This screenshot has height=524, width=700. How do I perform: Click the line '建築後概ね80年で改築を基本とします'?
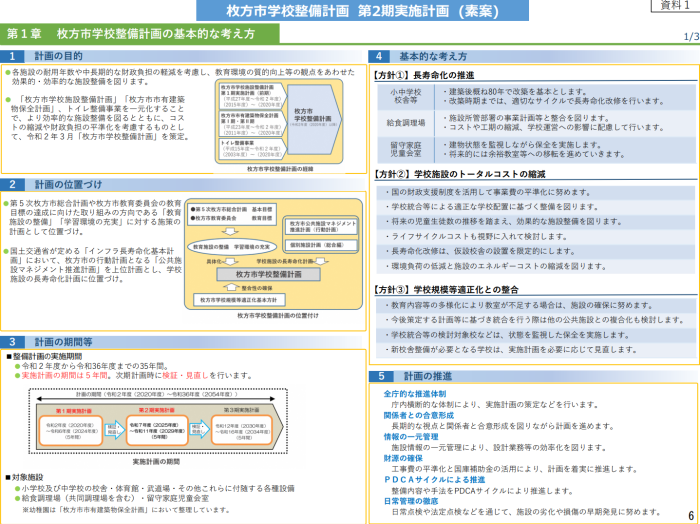coord(514,92)
